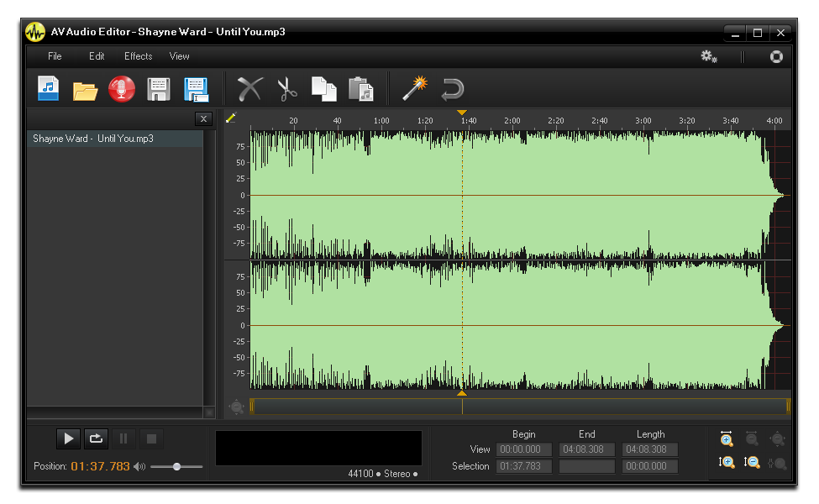Screen dimensions: 819x504
Task: Click the AV Audio Editor logo icon
Action: (x=35, y=33)
